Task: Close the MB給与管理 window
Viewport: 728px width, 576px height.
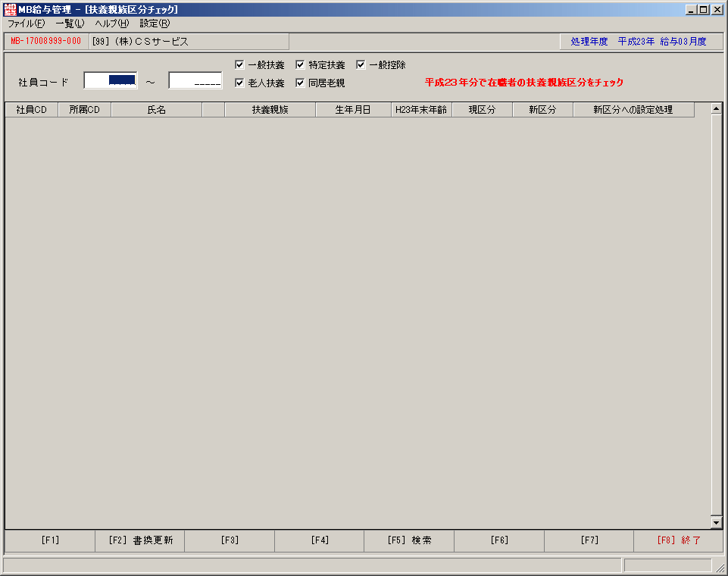Action: (717, 10)
